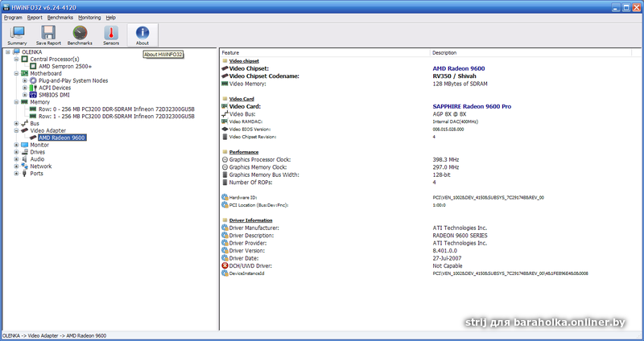Viewport: 644px width, 341px height.
Task: Select AMD Radeon 9600 tree item
Action: [x=62, y=138]
